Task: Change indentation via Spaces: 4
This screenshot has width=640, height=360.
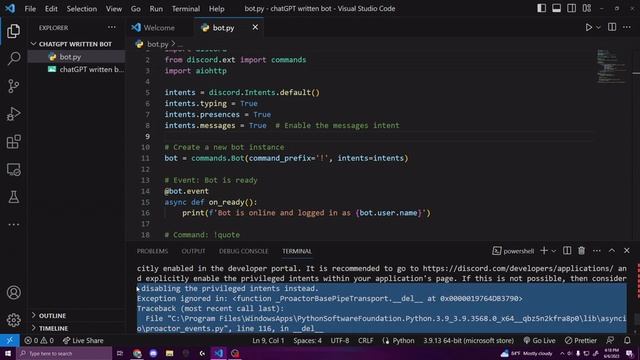Action: (x=307, y=340)
